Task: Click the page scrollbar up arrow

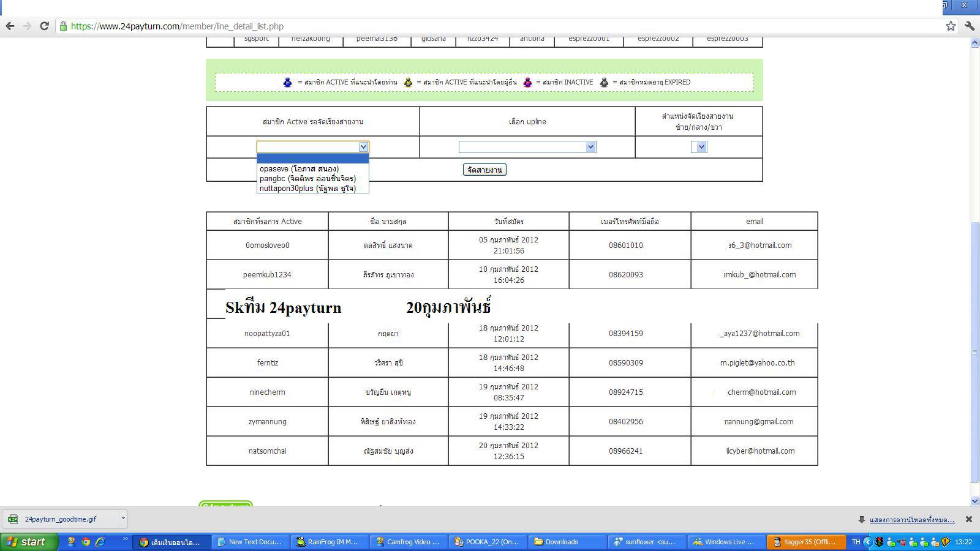Action: 974,43
